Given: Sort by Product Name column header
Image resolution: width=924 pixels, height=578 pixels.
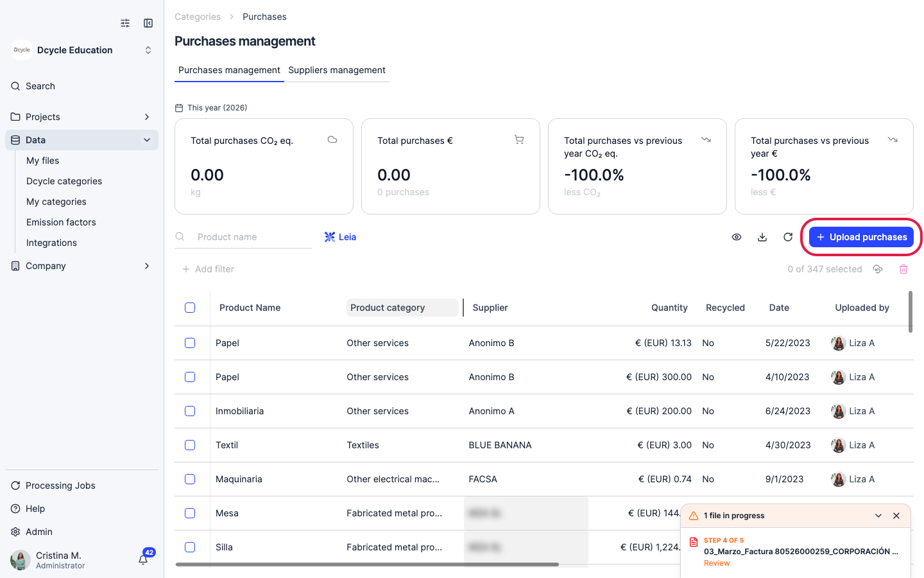Looking at the screenshot, I should click(250, 308).
